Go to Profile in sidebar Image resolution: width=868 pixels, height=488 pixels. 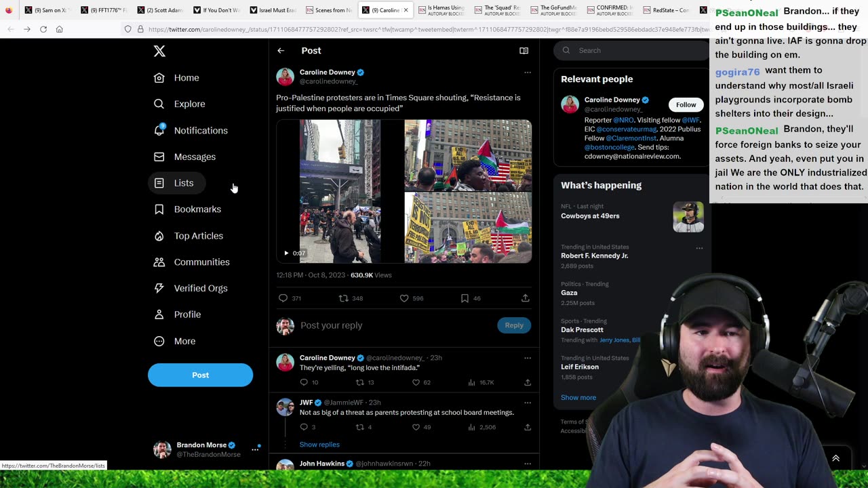[x=178, y=314]
